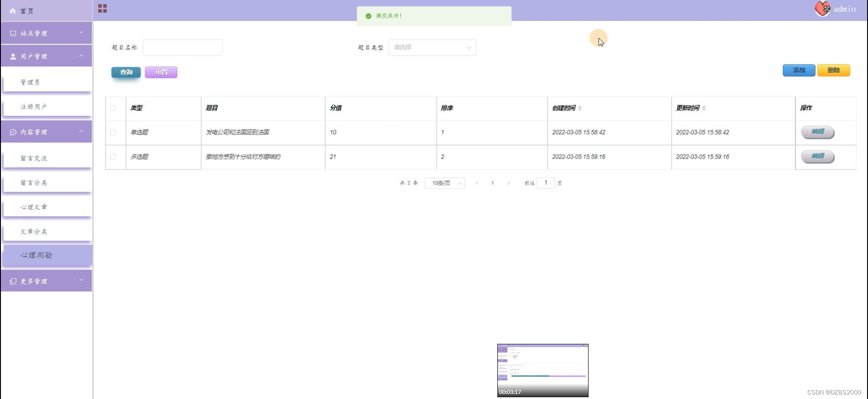The image size is (868, 399).
Task: Check the 单选题 row checkbox
Action: click(113, 132)
